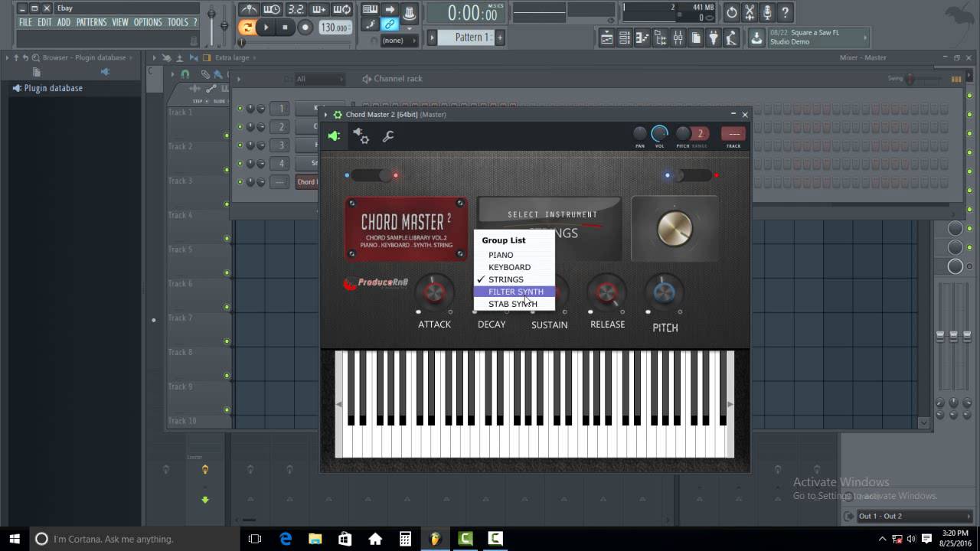
Task: Start playback with the play button
Action: pos(266,28)
